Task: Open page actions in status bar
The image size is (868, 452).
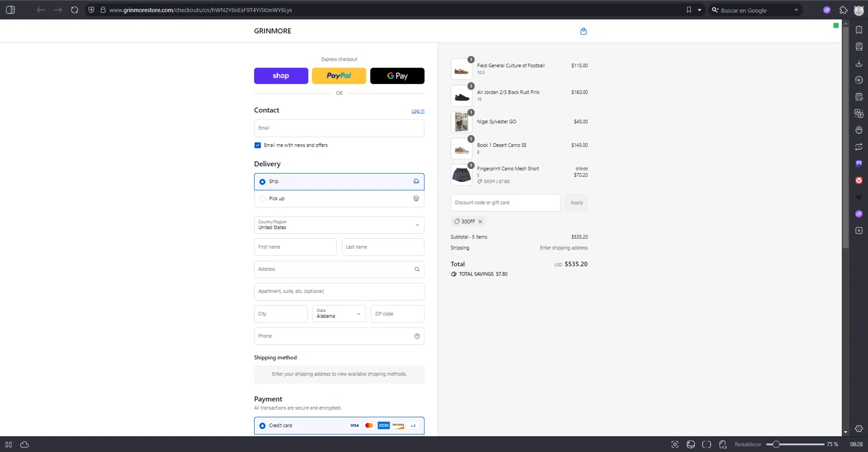Action: (x=723, y=444)
